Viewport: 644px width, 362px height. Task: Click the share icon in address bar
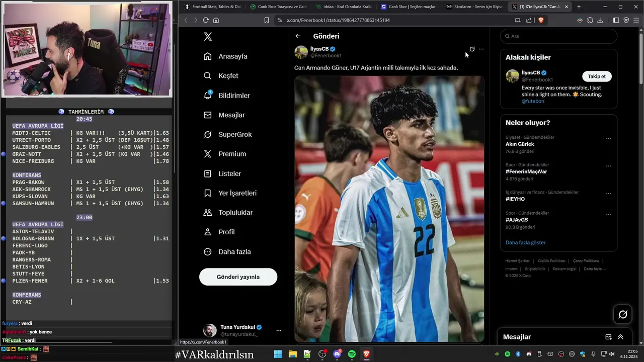529,20
